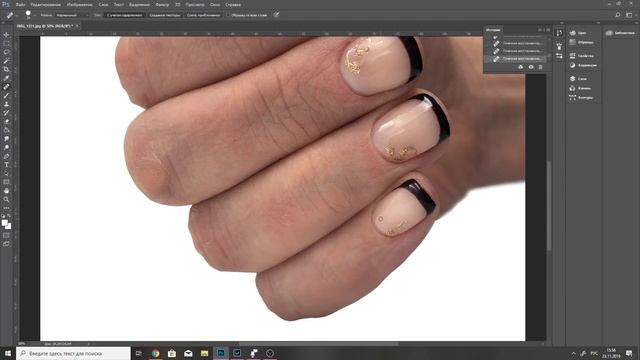Click the collapsed History panel dock icon

pos(559,33)
